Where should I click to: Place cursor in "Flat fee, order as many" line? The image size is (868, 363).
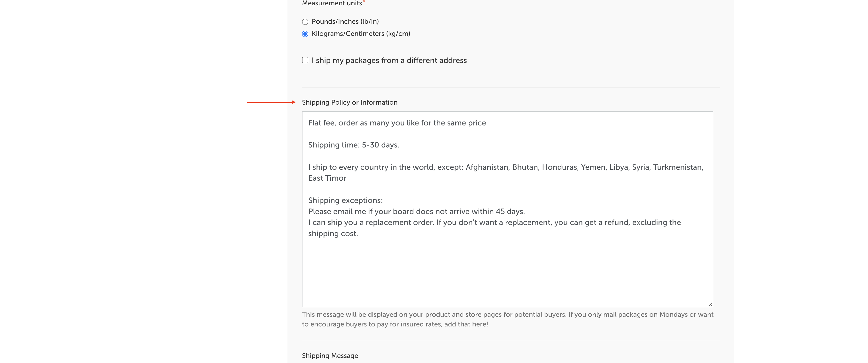point(397,123)
